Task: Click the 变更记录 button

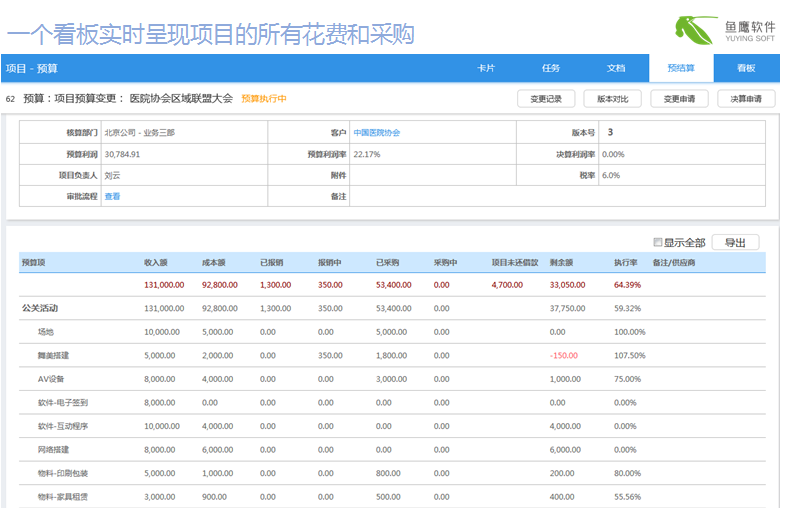Action: [x=546, y=99]
